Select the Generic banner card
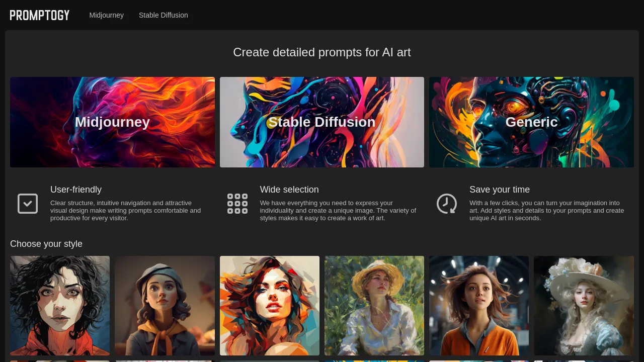644x362 pixels. 531,122
